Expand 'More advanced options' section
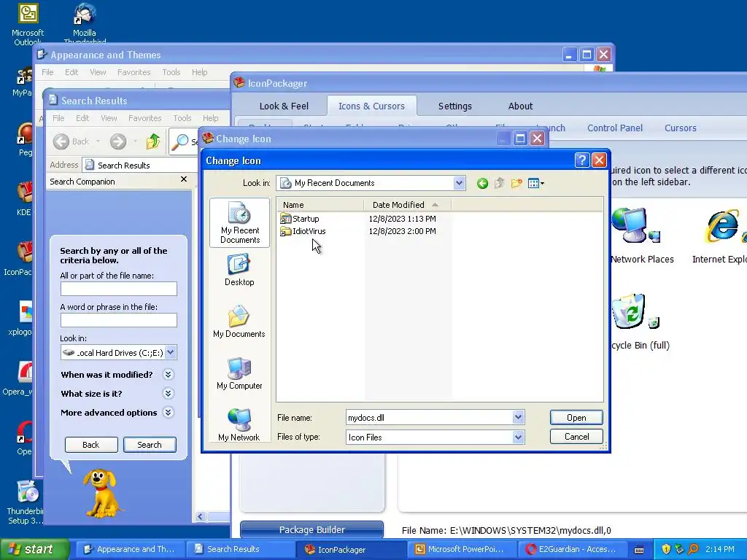 pyautogui.click(x=169, y=413)
